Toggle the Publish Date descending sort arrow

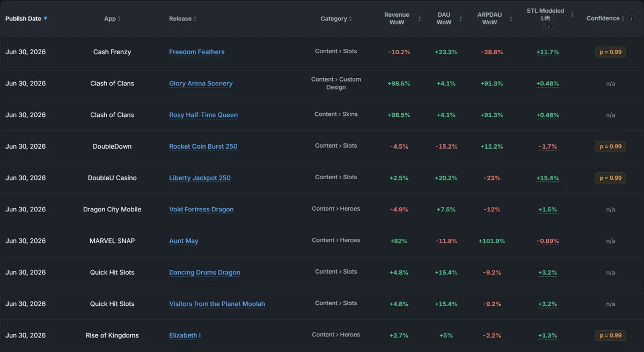click(x=46, y=18)
